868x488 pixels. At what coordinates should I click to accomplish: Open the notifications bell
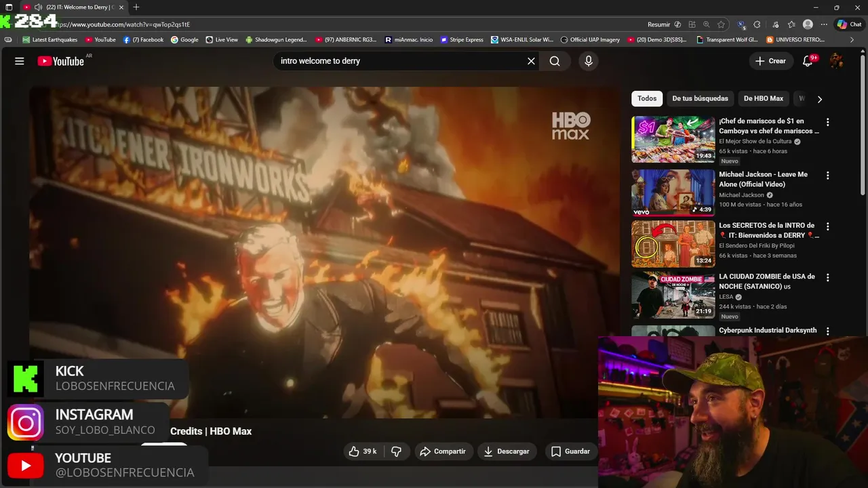808,61
